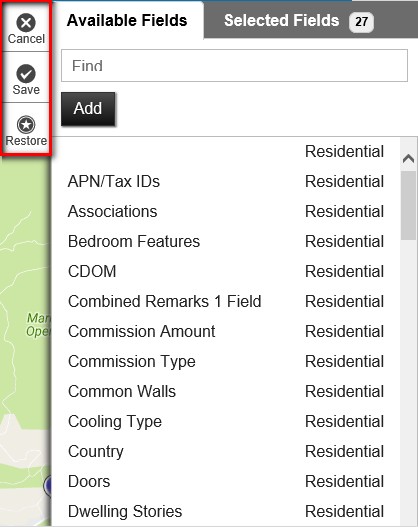The height and width of the screenshot is (527, 418).
Task: Click the 27 selected fields badge
Action: (361, 22)
